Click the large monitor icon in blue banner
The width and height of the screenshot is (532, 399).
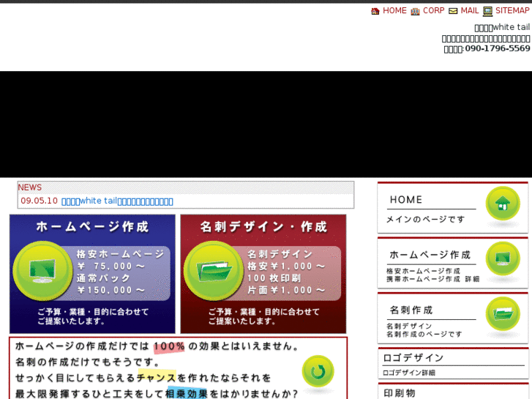(42, 271)
